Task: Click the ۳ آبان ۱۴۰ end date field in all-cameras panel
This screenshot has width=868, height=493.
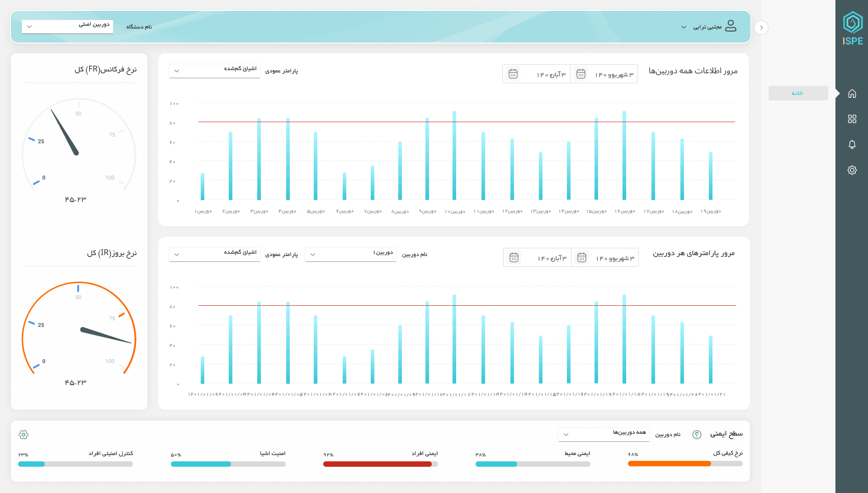Action: 537,74
